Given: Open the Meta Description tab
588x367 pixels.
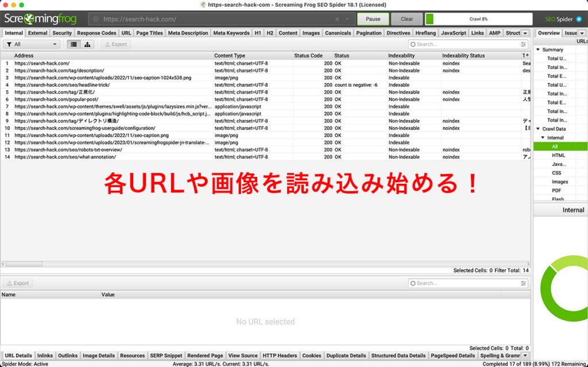Looking at the screenshot, I should pos(188,33).
